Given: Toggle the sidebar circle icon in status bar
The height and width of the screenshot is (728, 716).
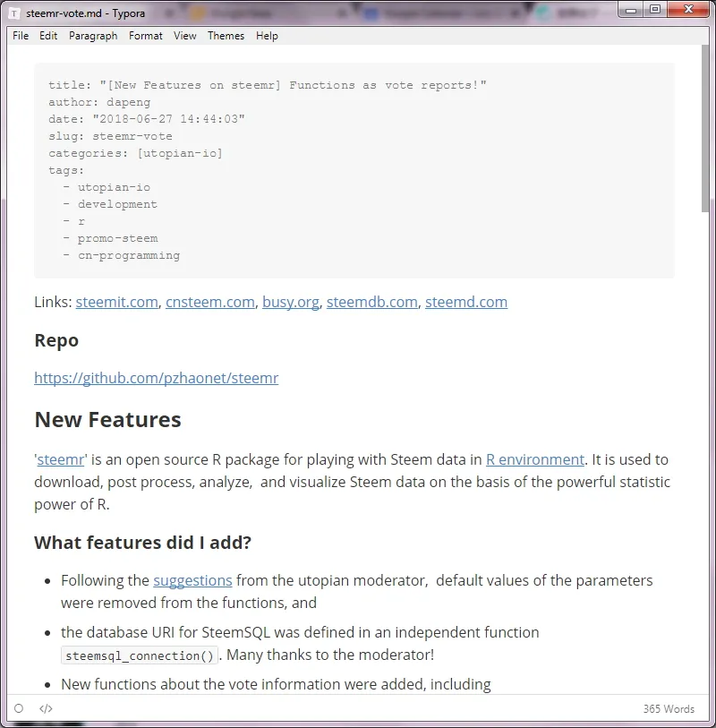Looking at the screenshot, I should [19, 708].
